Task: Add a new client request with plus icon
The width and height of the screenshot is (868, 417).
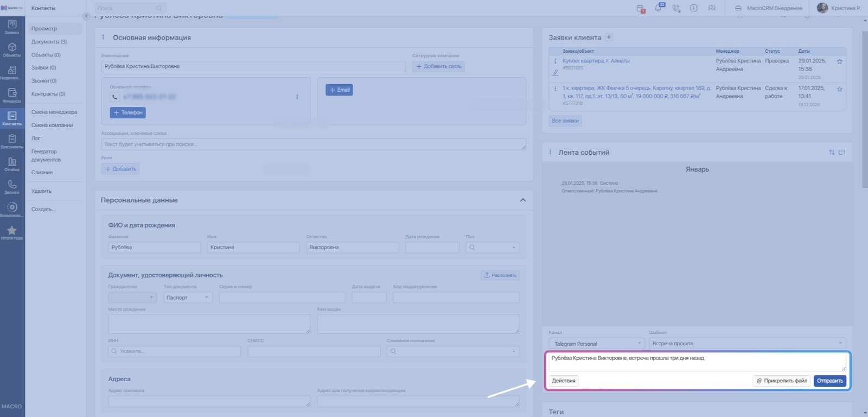Action: [x=609, y=37]
